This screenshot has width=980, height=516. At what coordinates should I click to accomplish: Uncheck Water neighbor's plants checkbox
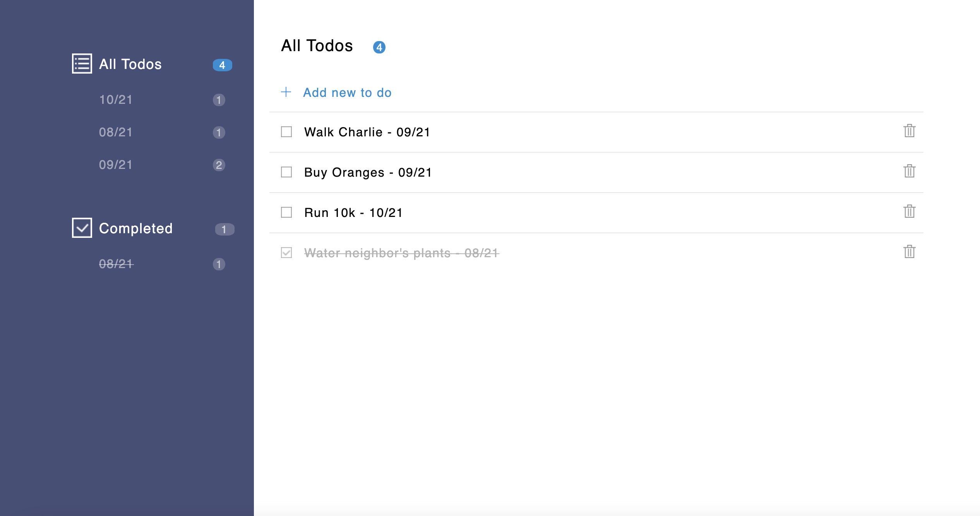286,253
